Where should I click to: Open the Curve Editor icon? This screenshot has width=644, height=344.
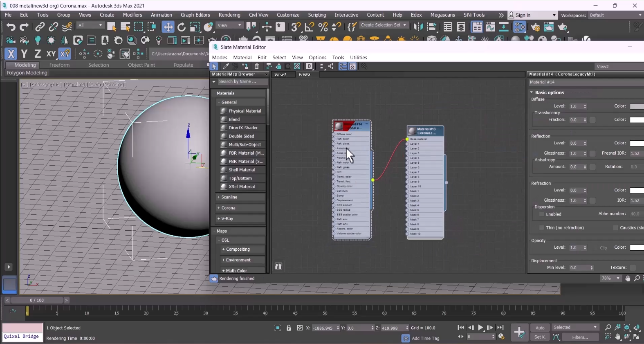[x=490, y=27]
